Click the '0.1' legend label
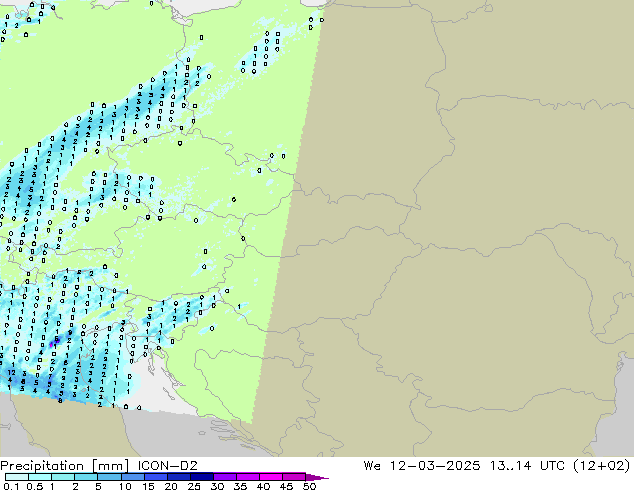This screenshot has width=634, height=490. (11, 486)
